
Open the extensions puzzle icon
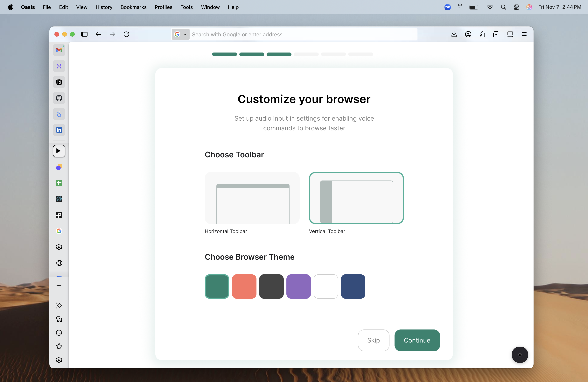click(482, 34)
